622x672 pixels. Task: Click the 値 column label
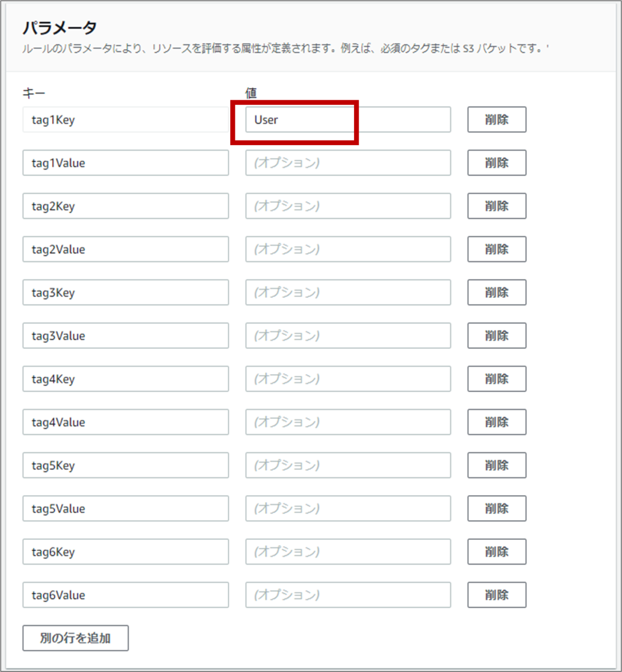[x=251, y=93]
